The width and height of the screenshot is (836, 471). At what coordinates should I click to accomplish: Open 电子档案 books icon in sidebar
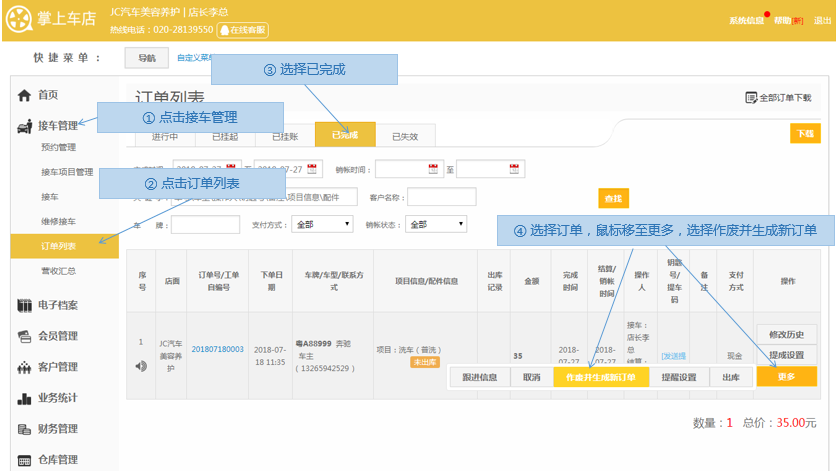coord(24,305)
